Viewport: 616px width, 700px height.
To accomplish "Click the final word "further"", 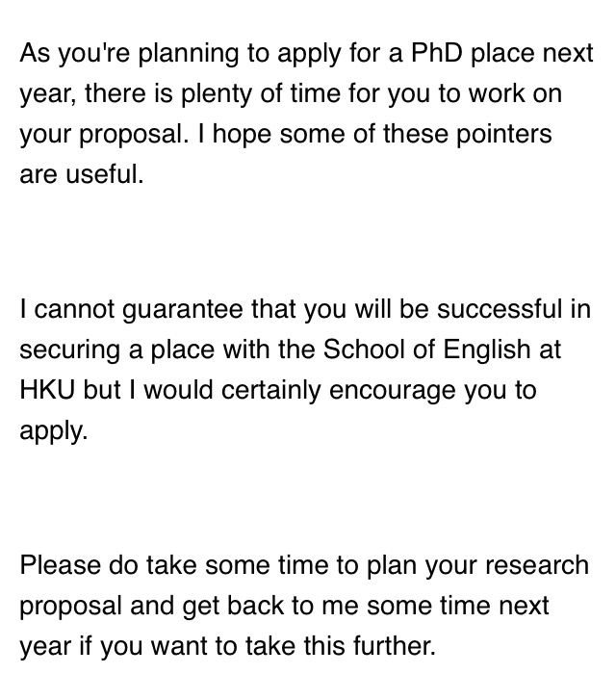I will coord(390,647).
